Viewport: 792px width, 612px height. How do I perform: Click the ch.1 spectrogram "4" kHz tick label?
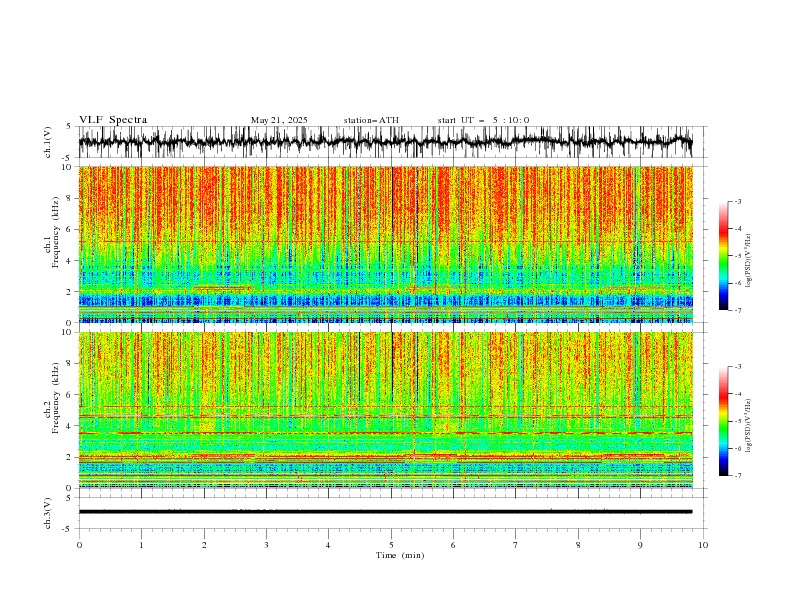[x=69, y=261]
